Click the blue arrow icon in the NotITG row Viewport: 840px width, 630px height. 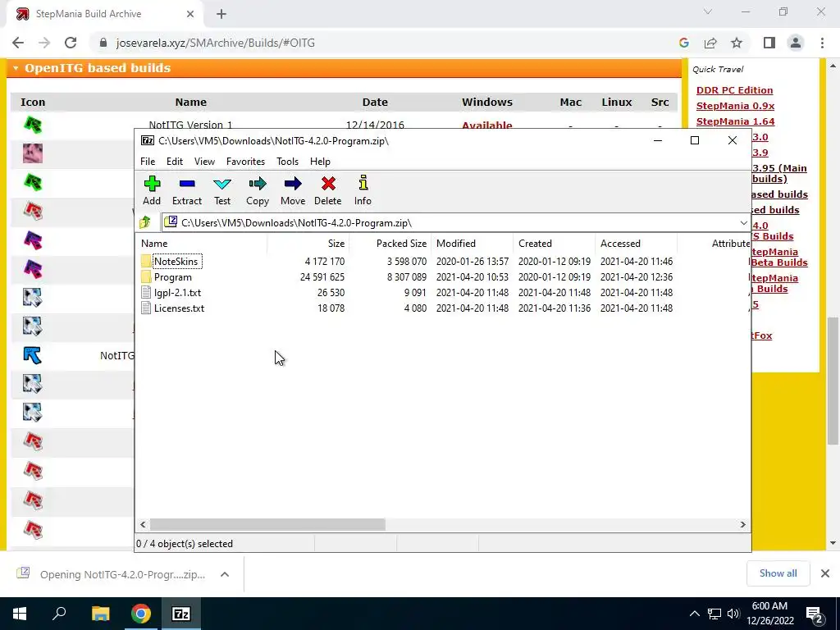click(x=33, y=355)
